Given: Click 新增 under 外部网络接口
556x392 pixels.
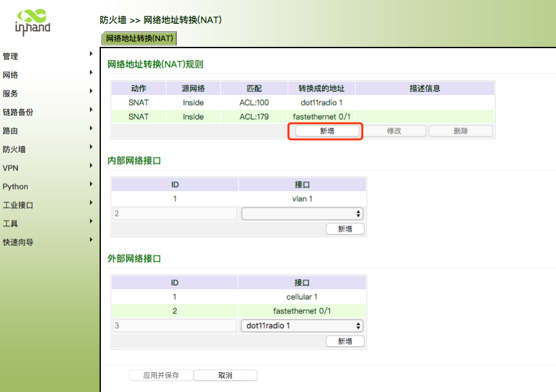Looking at the screenshot, I should [345, 341].
